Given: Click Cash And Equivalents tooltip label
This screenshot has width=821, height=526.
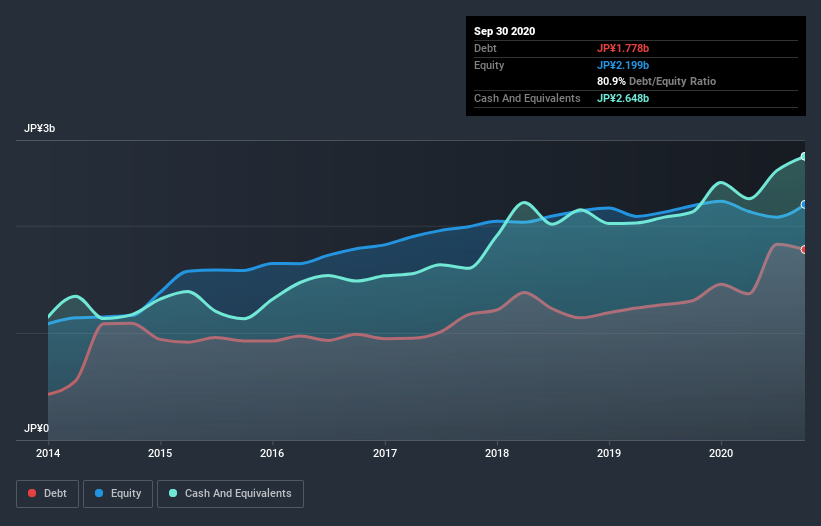Looking at the screenshot, I should click(x=527, y=98).
